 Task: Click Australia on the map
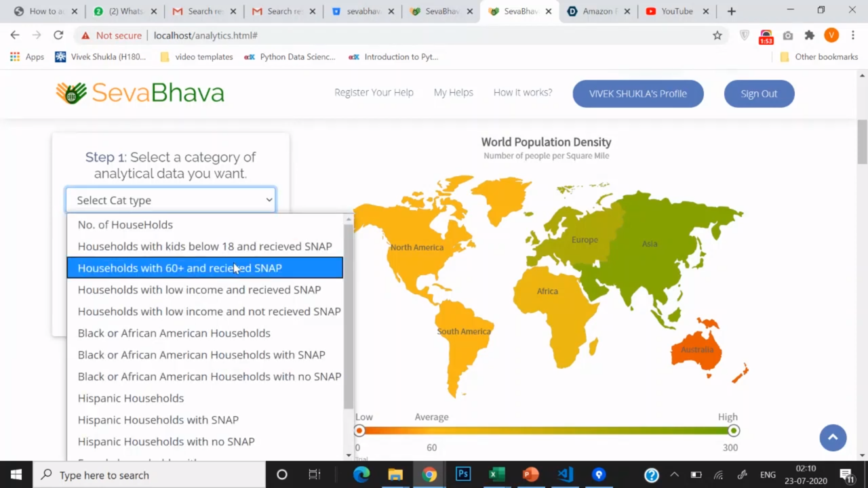click(x=697, y=349)
